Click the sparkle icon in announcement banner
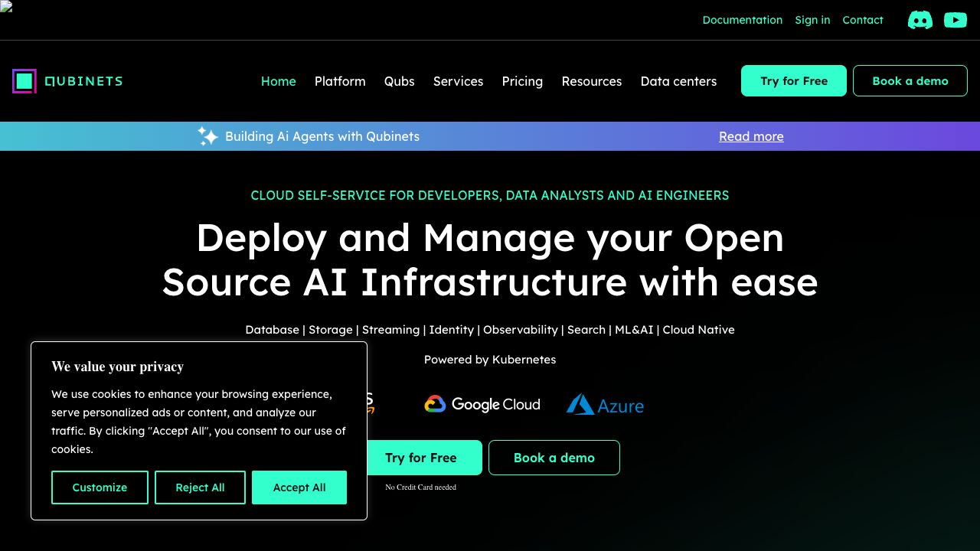This screenshot has width=980, height=551. pos(207,136)
